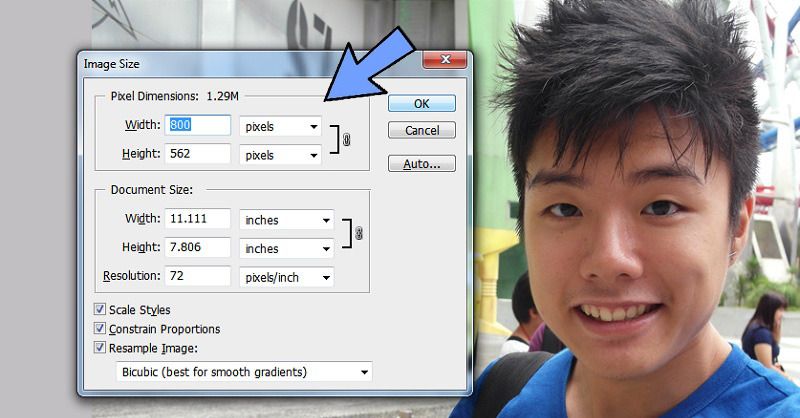Click the Cancel button

421,131
